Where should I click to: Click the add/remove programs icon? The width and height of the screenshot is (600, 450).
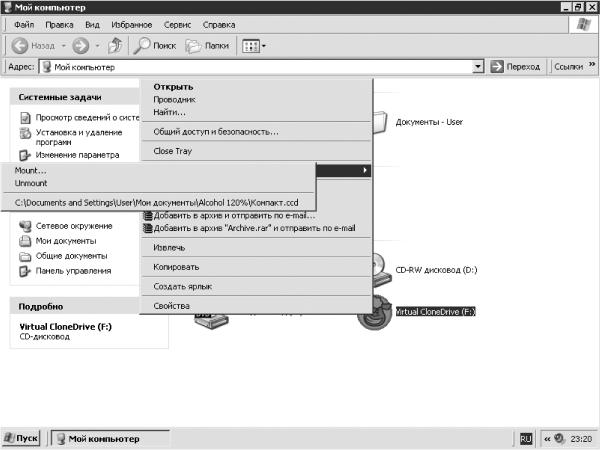25,133
